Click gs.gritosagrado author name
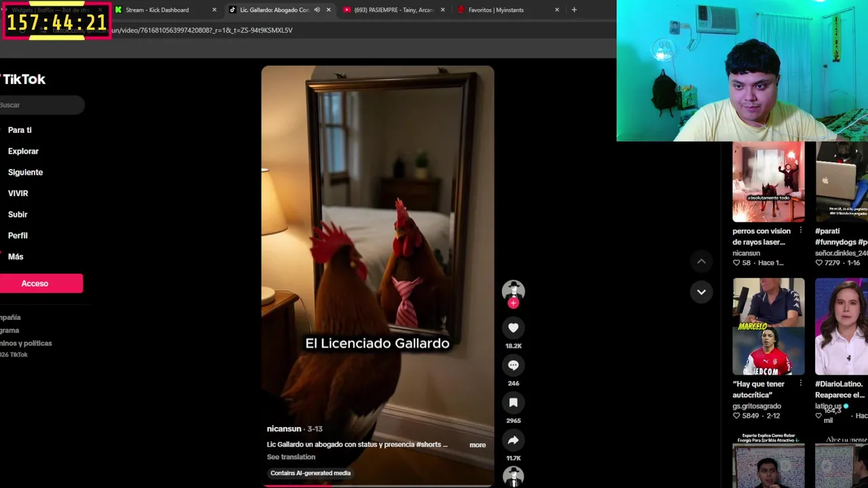Viewport: 868px width, 488px height. point(757,406)
